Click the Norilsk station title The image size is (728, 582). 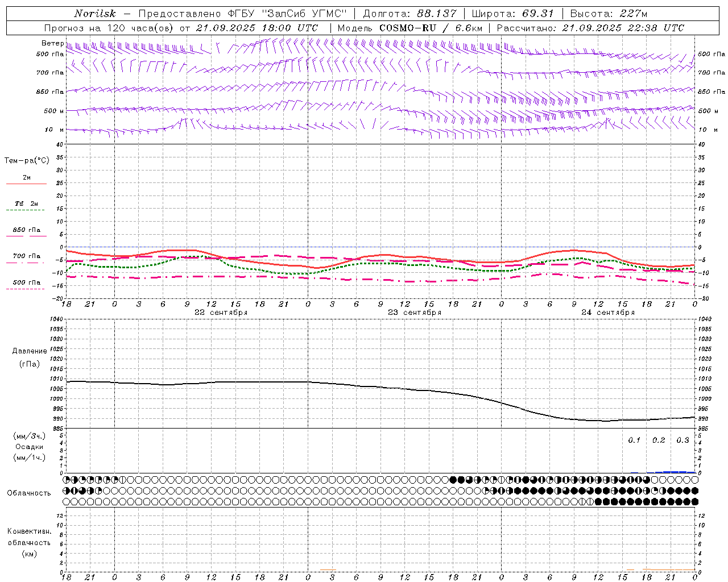(x=95, y=14)
